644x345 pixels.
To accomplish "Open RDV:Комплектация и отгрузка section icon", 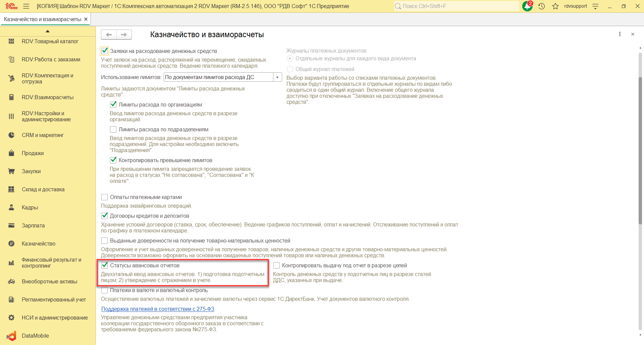I will pos(11,78).
